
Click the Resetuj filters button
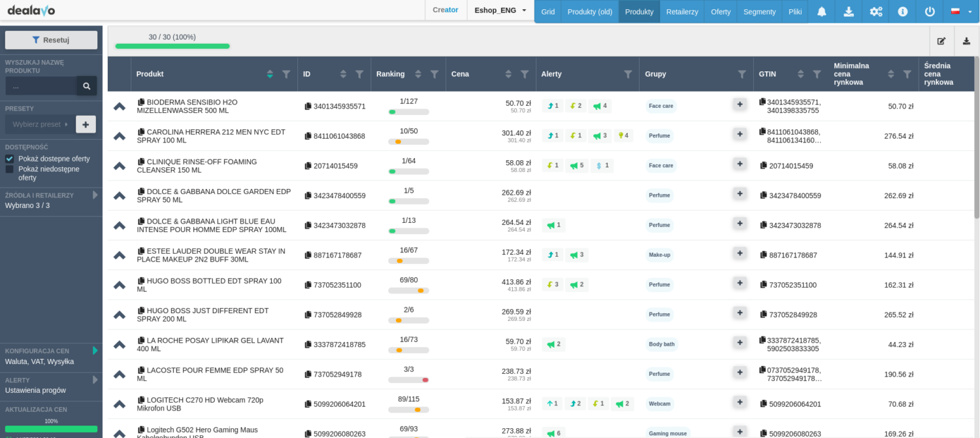pyautogui.click(x=51, y=40)
